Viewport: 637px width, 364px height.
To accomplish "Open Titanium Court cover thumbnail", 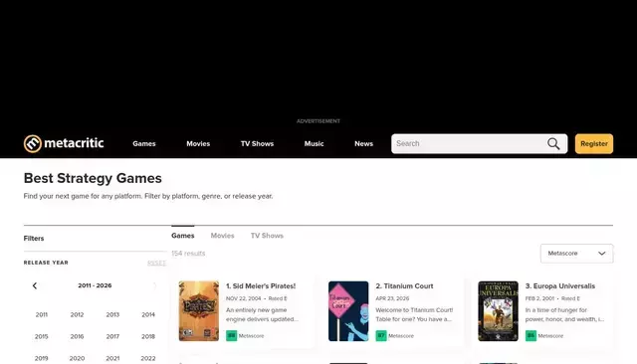I will pos(348,311).
